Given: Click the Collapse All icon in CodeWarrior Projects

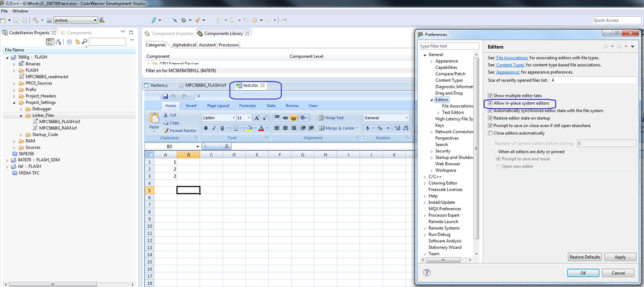Looking at the screenshot, I should pos(70,41).
